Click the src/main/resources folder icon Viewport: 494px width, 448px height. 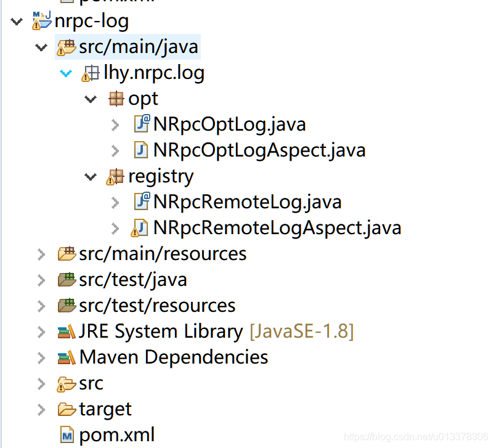click(67, 254)
